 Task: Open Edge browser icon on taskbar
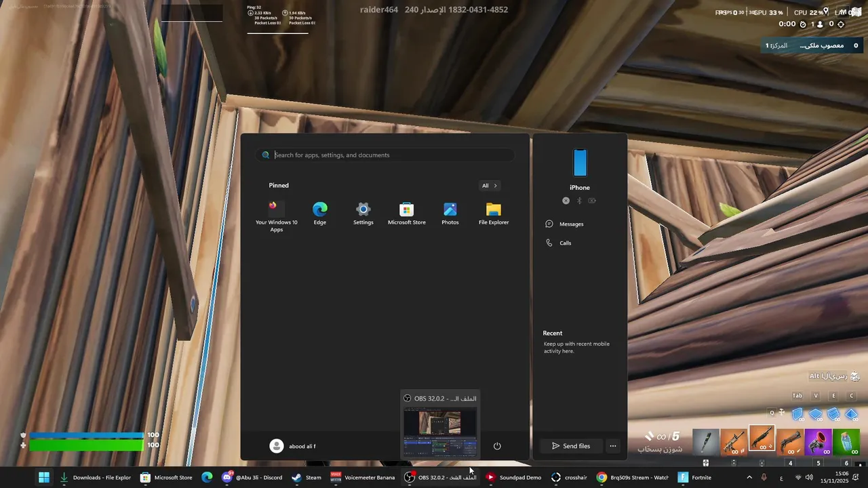[x=207, y=477]
